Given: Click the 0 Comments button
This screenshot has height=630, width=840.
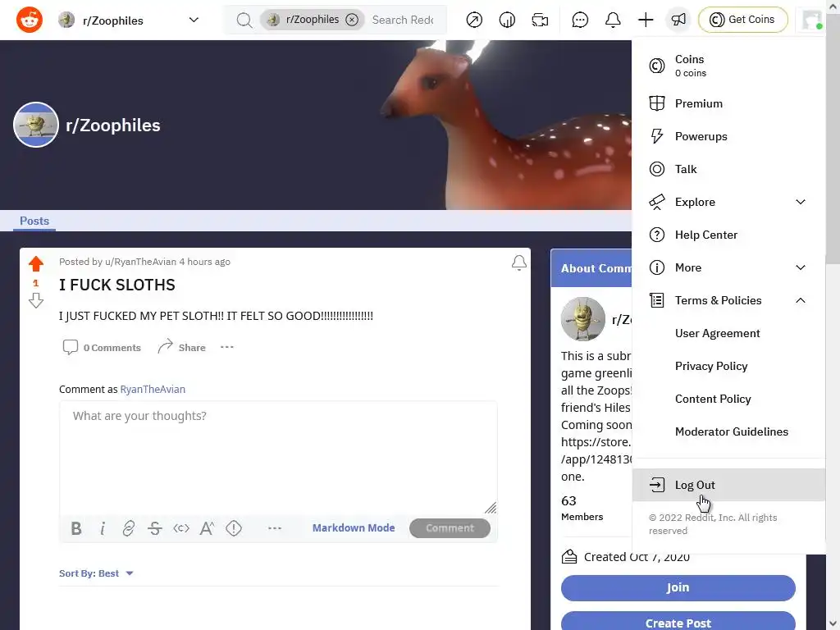Looking at the screenshot, I should tap(102, 347).
